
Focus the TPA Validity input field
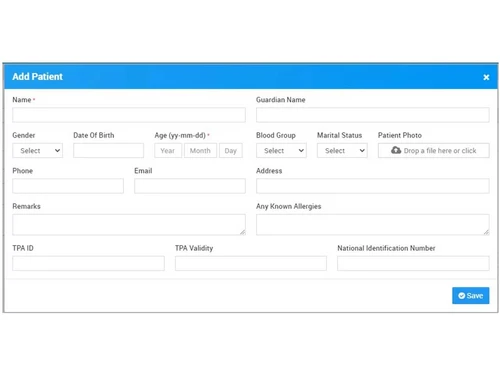(x=251, y=263)
